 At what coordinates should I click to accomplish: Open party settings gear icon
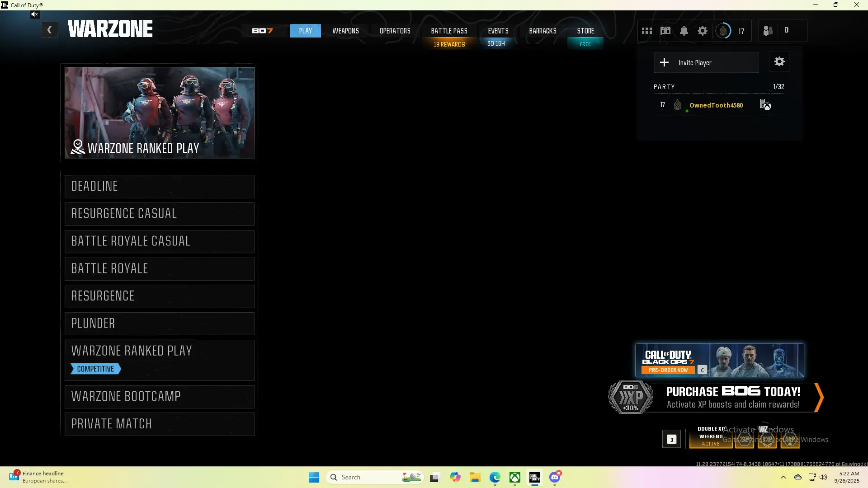[779, 62]
